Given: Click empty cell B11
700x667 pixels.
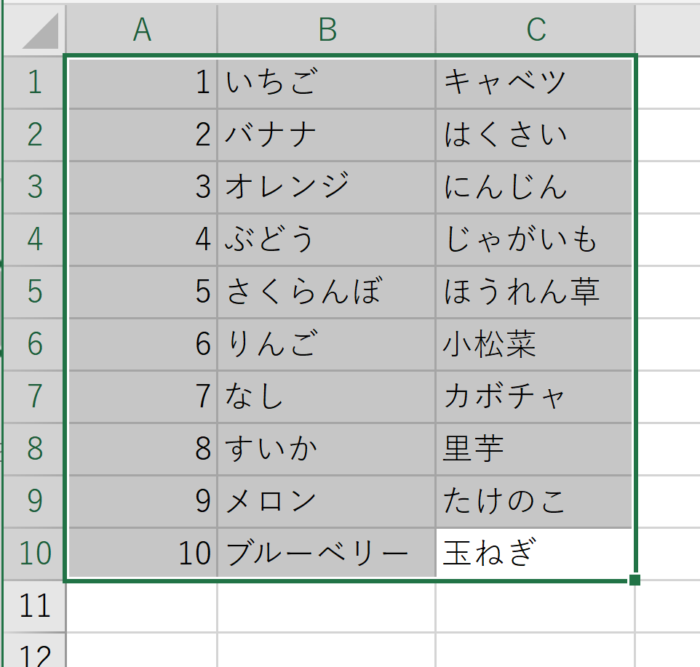Looking at the screenshot, I should [x=327, y=605].
